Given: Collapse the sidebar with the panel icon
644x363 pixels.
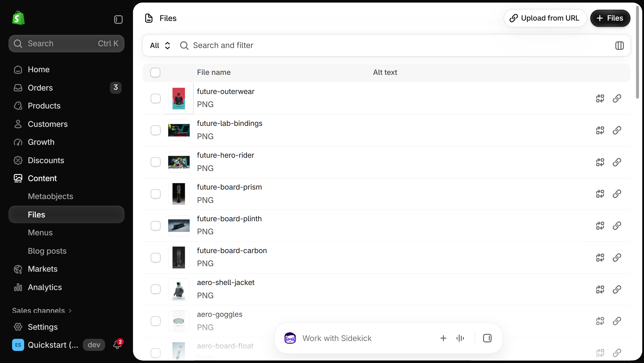Looking at the screenshot, I should coord(118,20).
